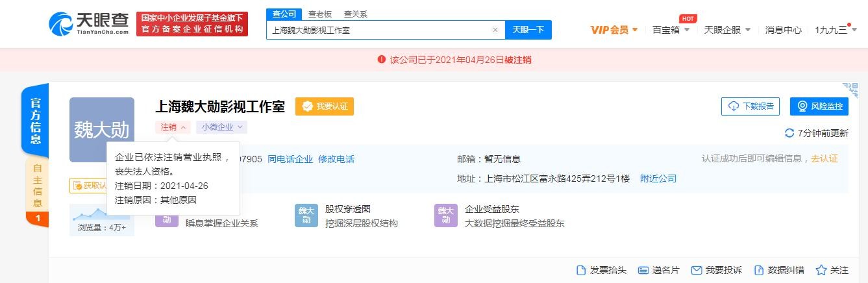Screen dimensions: 868x283
Task: Switch to the 查关系 search tab
Action: click(x=355, y=14)
